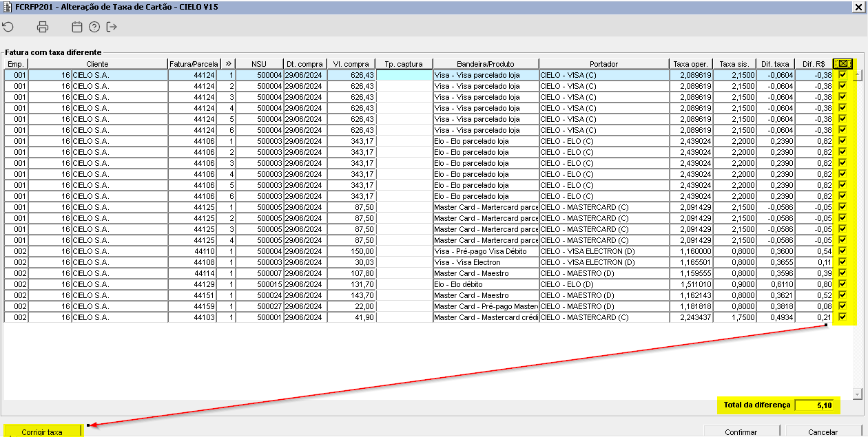Screen dimensions: 868x437
Task: Click the NSU 500015 cell
Action: [x=260, y=284]
